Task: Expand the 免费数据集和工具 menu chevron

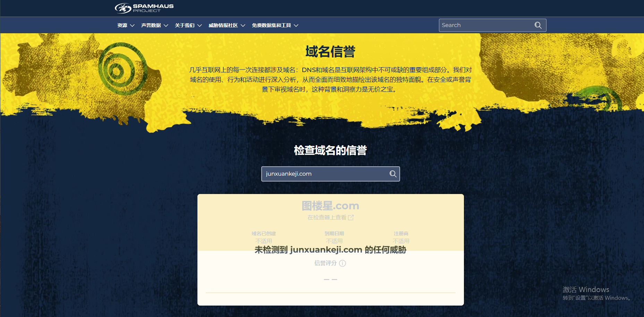Action: tap(296, 26)
